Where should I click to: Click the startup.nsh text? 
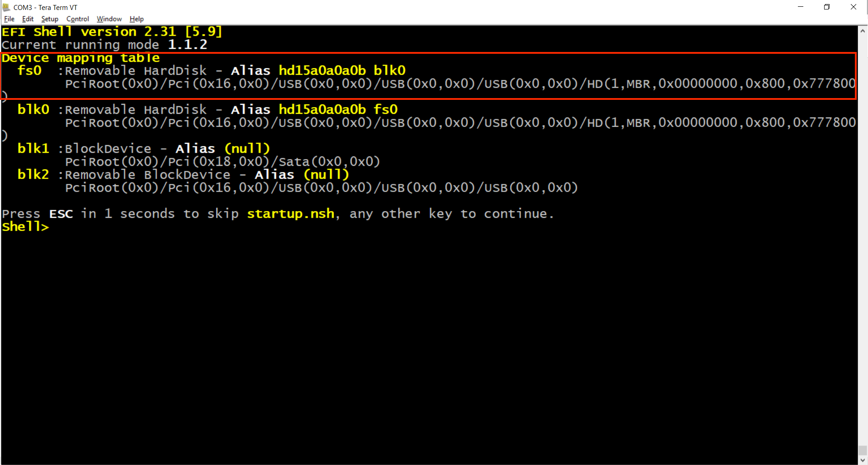pyautogui.click(x=290, y=214)
